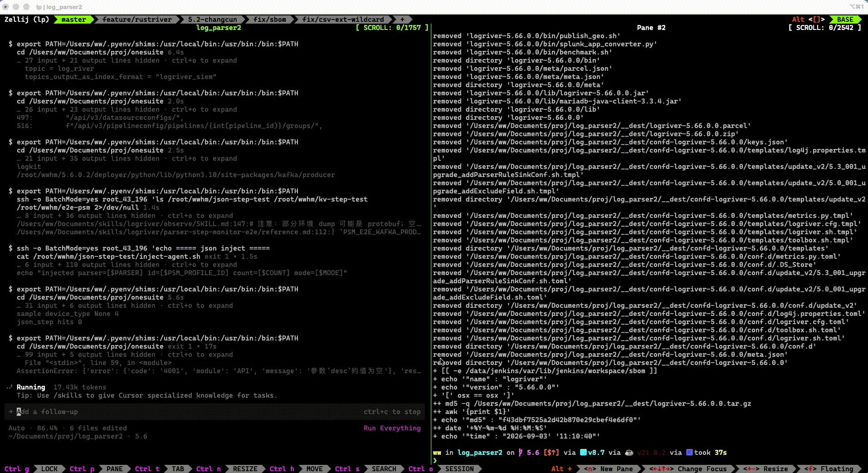Click the '6 files edited' status text
Image resolution: width=868 pixels, height=473 pixels.
pos(98,428)
